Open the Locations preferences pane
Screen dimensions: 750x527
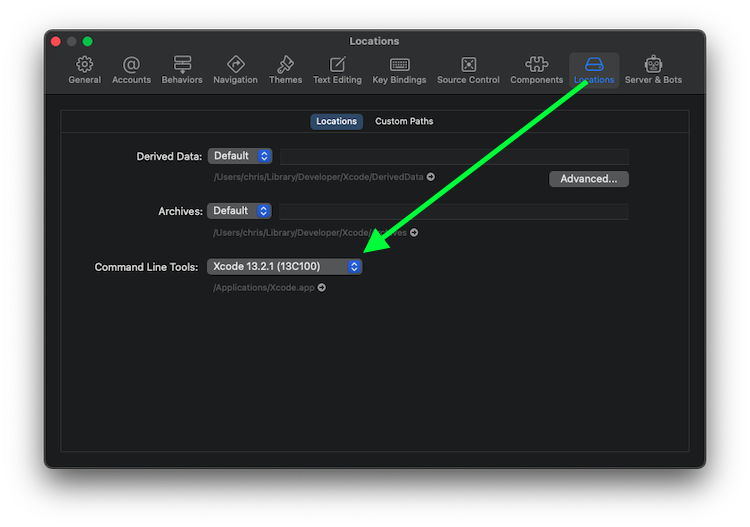coord(594,70)
